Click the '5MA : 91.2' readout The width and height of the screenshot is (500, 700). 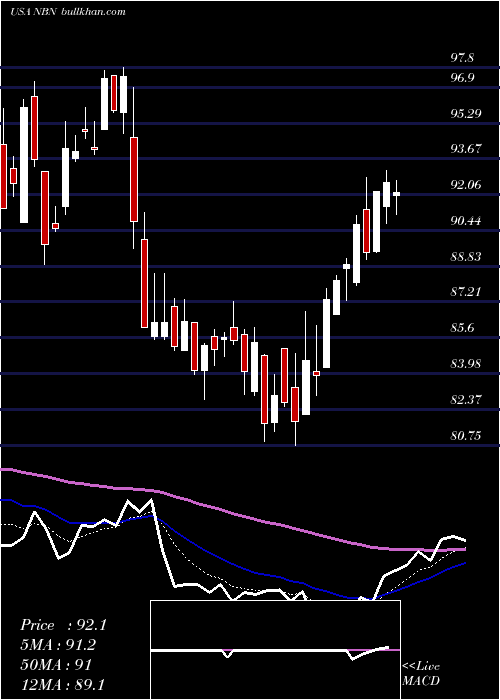point(58,645)
